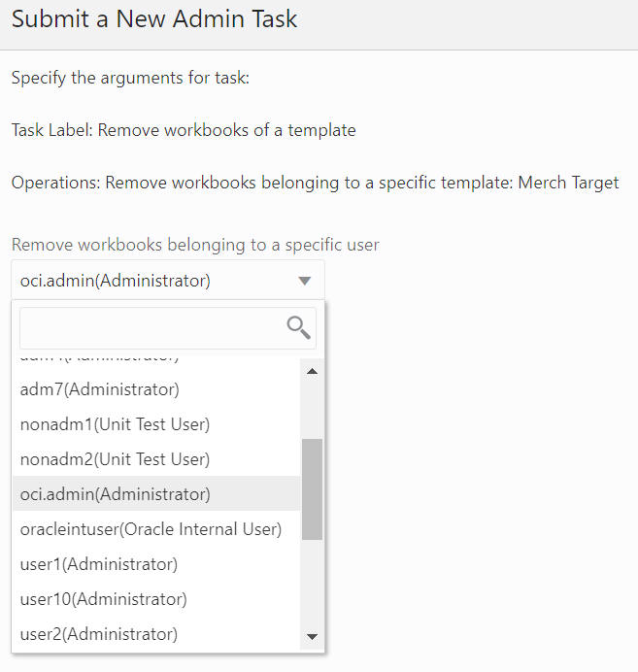Viewport: 638px width, 672px height.
Task: Choose nonadm2(Unit Test User) option
Action: point(156,459)
